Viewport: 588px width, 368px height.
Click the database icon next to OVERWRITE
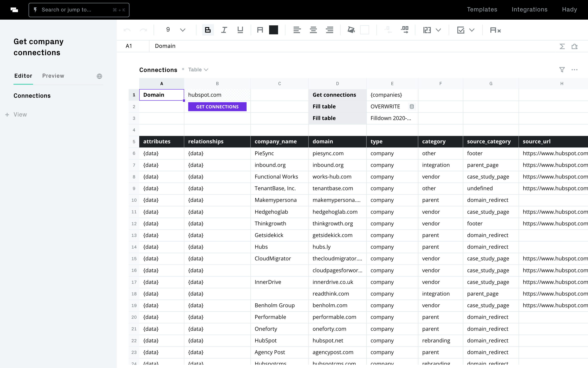412,107
